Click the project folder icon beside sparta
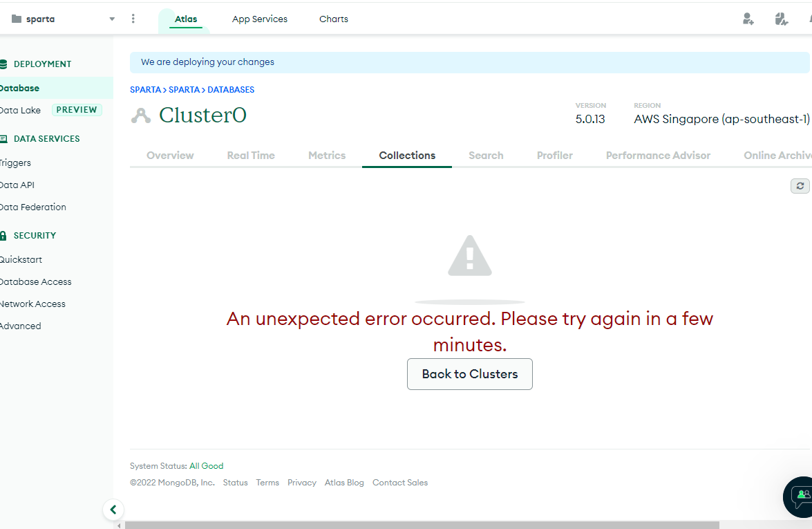The width and height of the screenshot is (812, 529). click(x=17, y=19)
